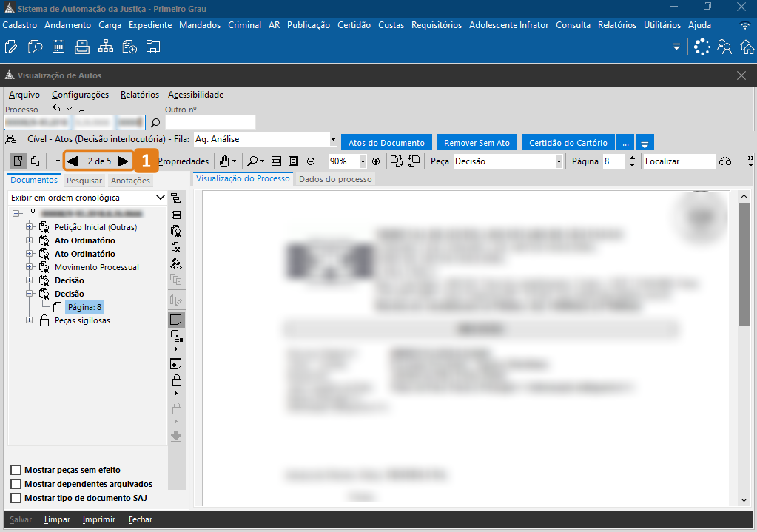Open the Configurações menu

tap(80, 95)
